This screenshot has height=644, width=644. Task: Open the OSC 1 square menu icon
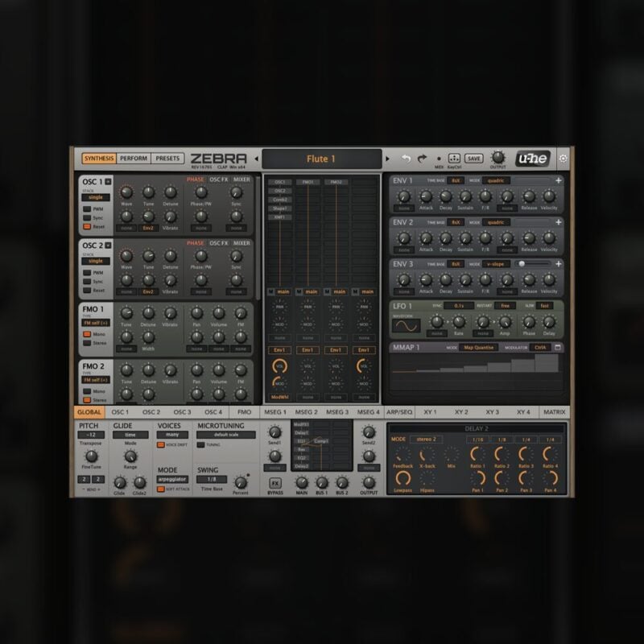(x=108, y=182)
